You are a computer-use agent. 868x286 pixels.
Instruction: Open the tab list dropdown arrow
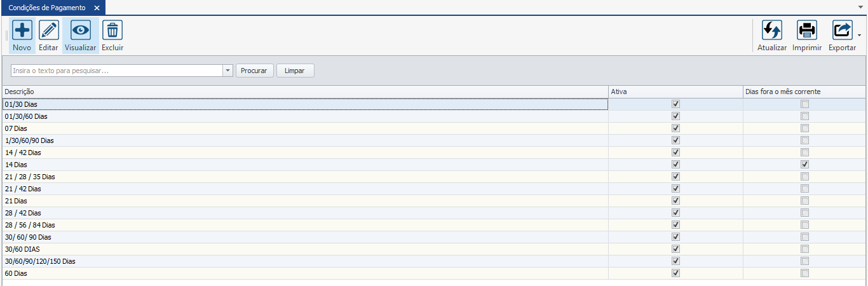[x=860, y=4]
